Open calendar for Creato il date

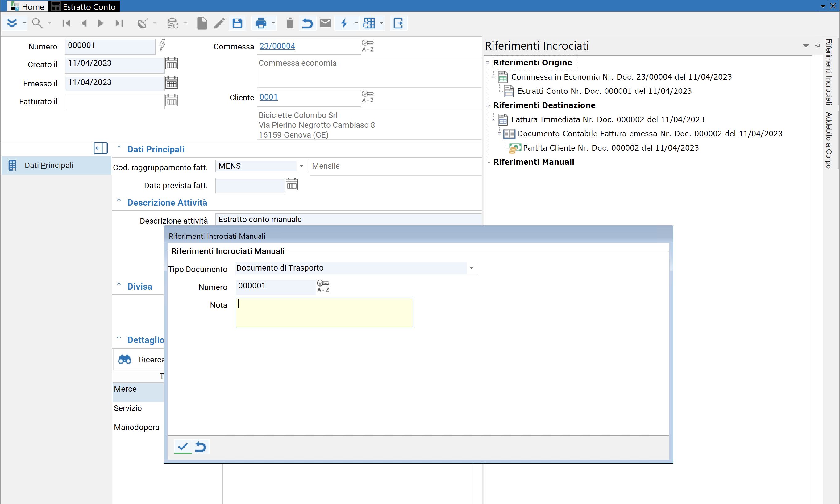point(172,64)
